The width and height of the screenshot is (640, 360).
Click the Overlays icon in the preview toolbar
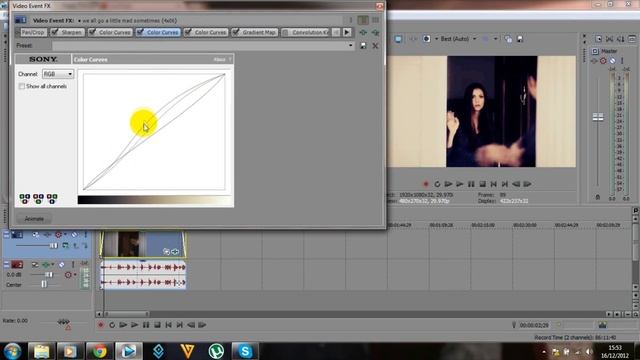[x=486, y=39]
